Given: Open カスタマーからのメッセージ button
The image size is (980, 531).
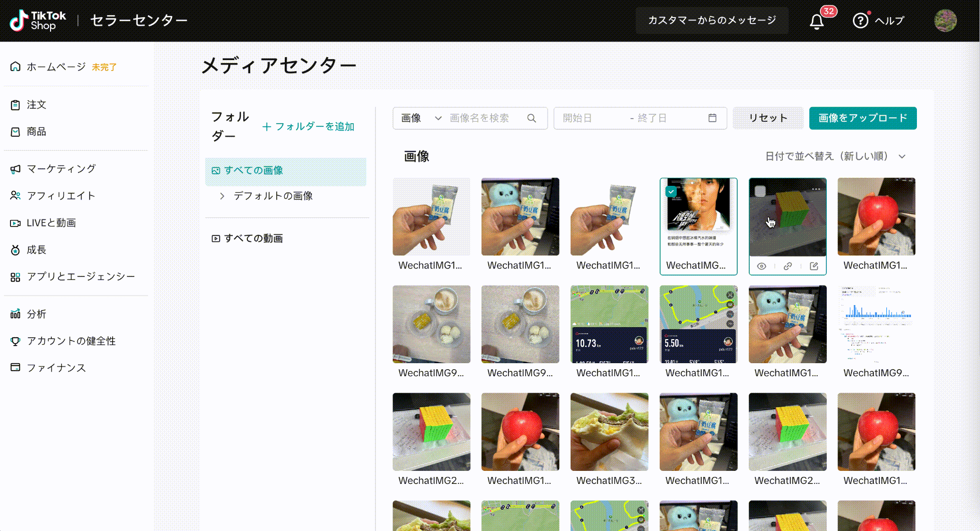Looking at the screenshot, I should (x=712, y=21).
